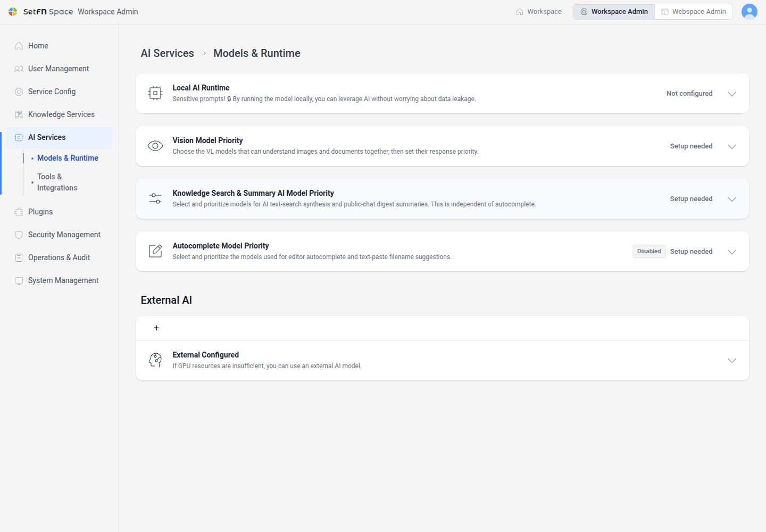Expand the Local AI Runtime panel chevron

pyautogui.click(x=732, y=94)
